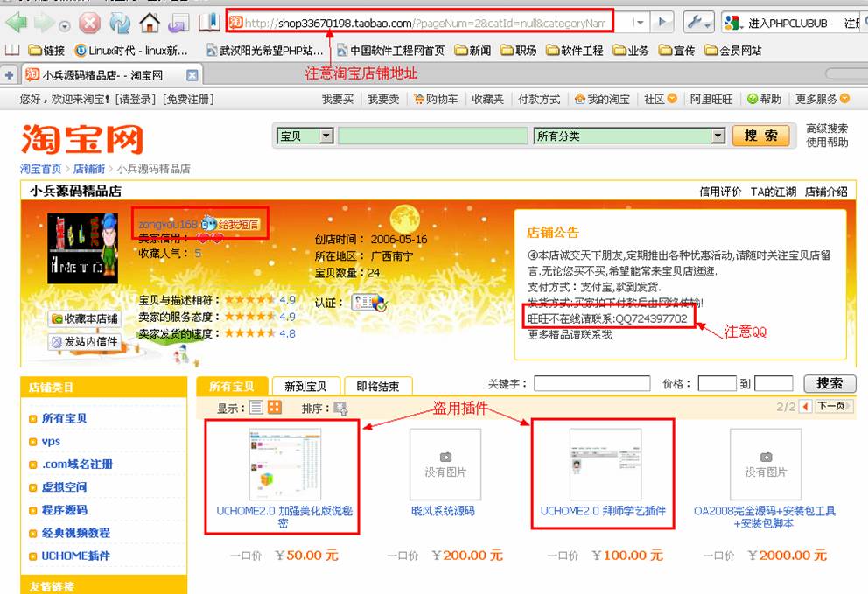868x594 pixels.
Task: Open the 我的淘宝 menu
Action: pos(602,100)
